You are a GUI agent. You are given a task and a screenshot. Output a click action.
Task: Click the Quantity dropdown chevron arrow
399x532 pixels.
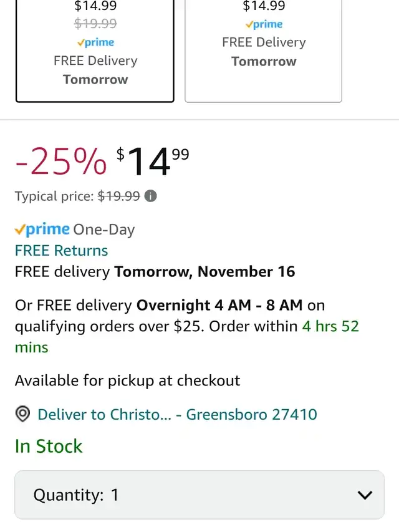365,495
